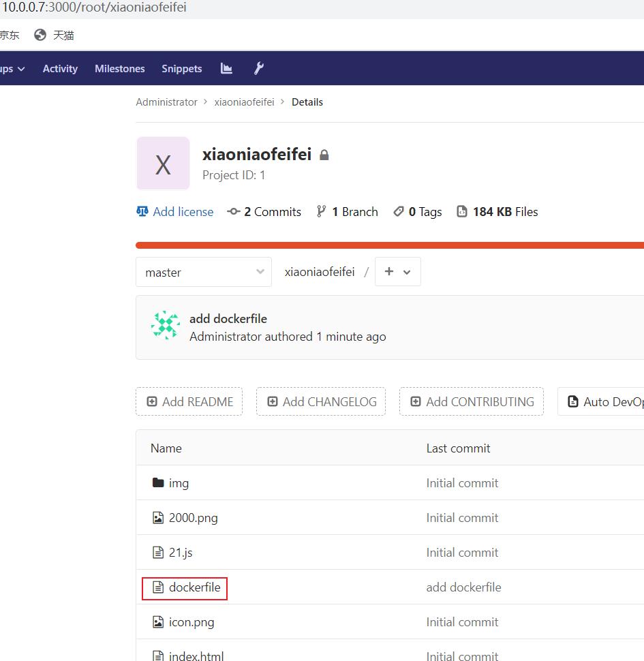Open the instance statistics chart icon
The width and height of the screenshot is (644, 661).
pyautogui.click(x=226, y=68)
